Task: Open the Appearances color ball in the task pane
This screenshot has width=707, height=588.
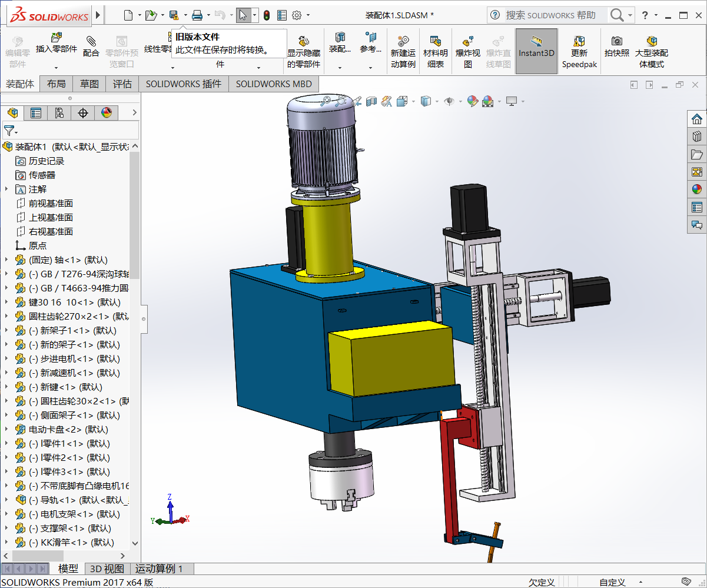Action: click(697, 190)
